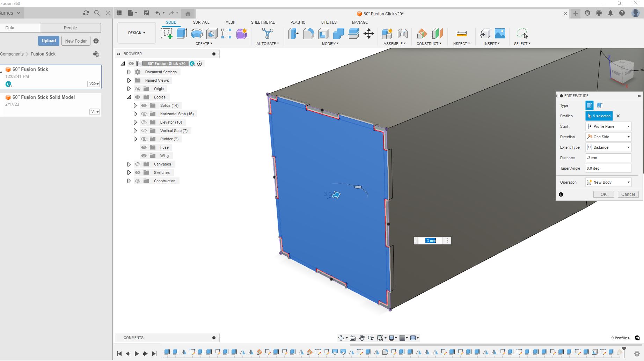Open the Surface tab
The image size is (644, 361).
click(x=201, y=22)
